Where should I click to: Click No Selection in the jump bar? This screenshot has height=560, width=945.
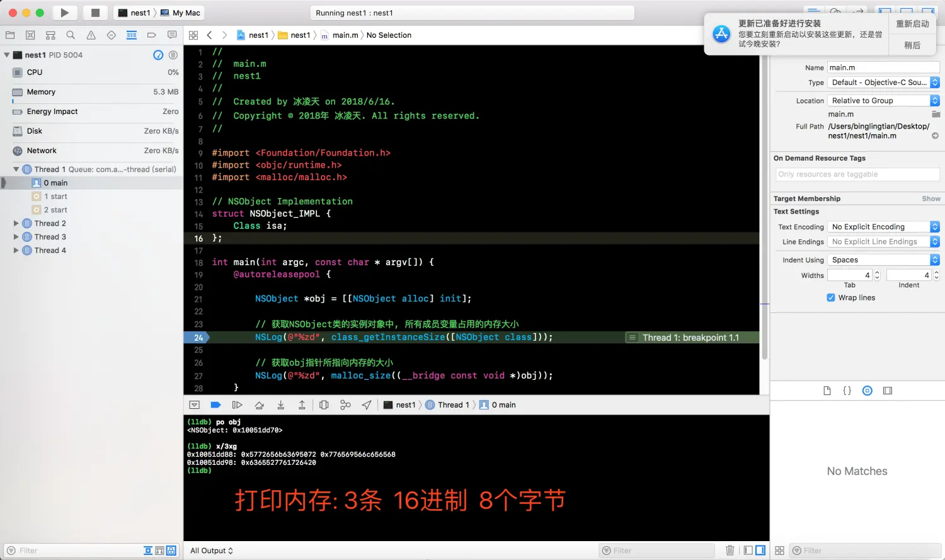[389, 35]
